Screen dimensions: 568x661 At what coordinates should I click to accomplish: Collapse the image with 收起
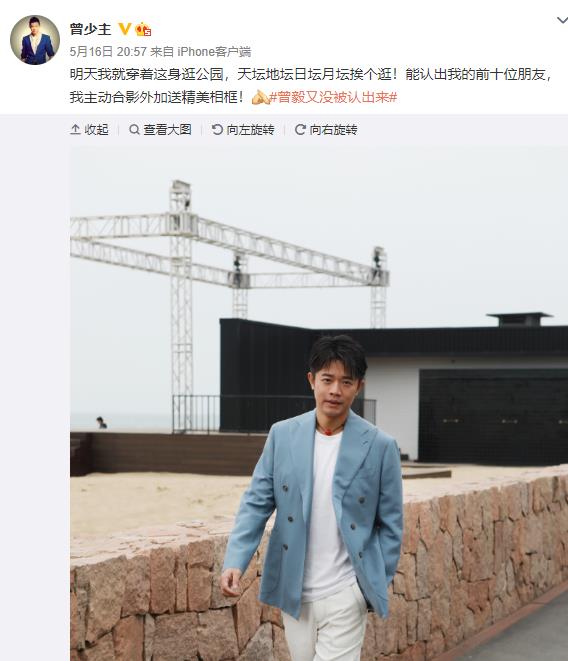click(x=89, y=129)
